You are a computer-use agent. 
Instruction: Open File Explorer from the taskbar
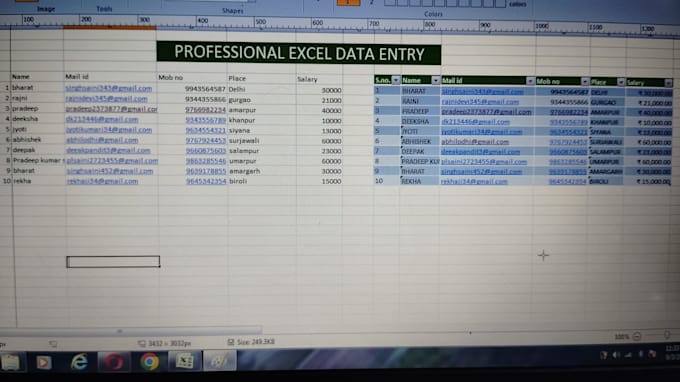11,362
